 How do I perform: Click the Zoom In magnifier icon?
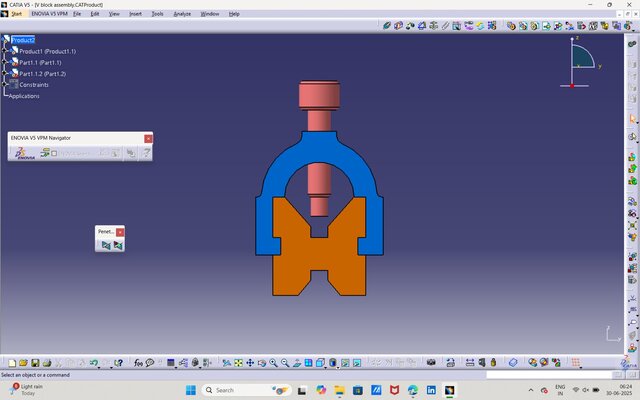point(274,362)
